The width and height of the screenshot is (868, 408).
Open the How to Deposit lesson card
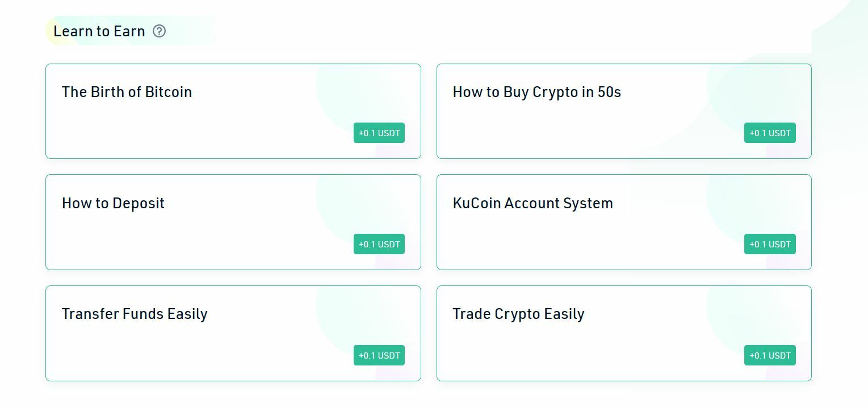click(x=233, y=222)
